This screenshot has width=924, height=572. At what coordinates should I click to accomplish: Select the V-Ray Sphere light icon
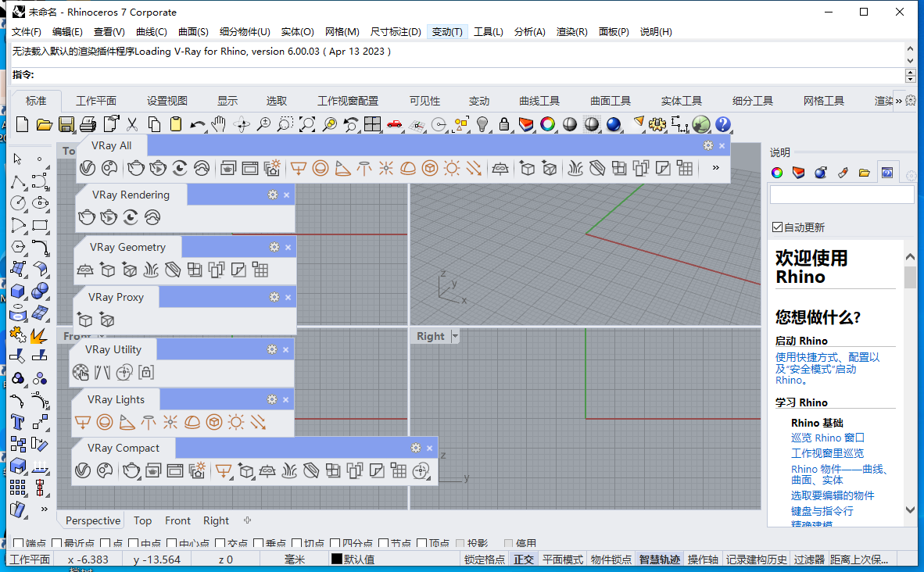(x=104, y=422)
